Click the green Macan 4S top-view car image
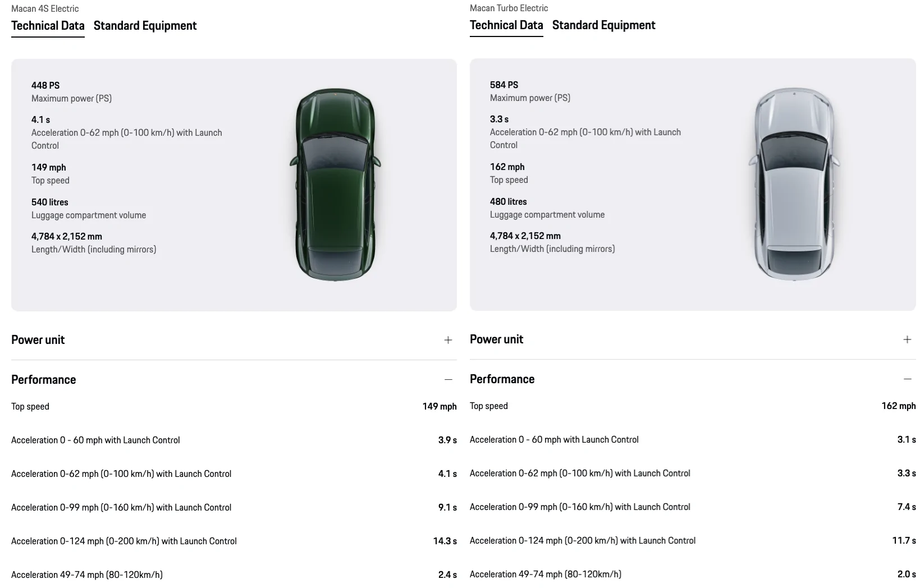This screenshot has width=920, height=588. click(x=335, y=185)
